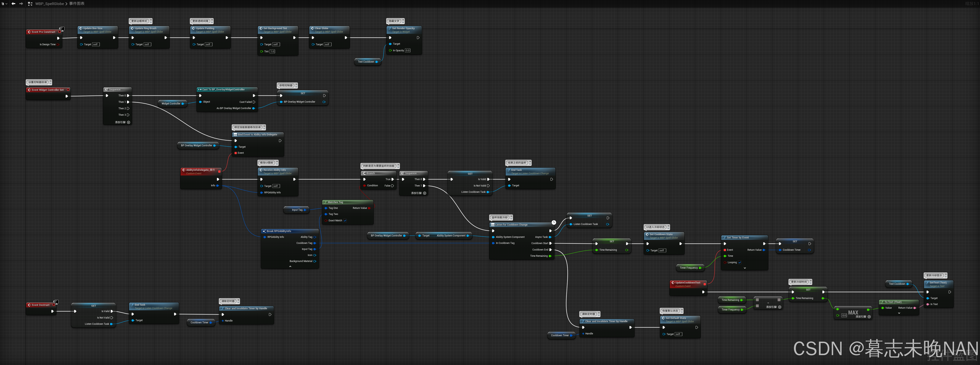The width and height of the screenshot is (980, 365).
Task: Click the Then 2 pin on Sequence
Action: click(128, 108)
